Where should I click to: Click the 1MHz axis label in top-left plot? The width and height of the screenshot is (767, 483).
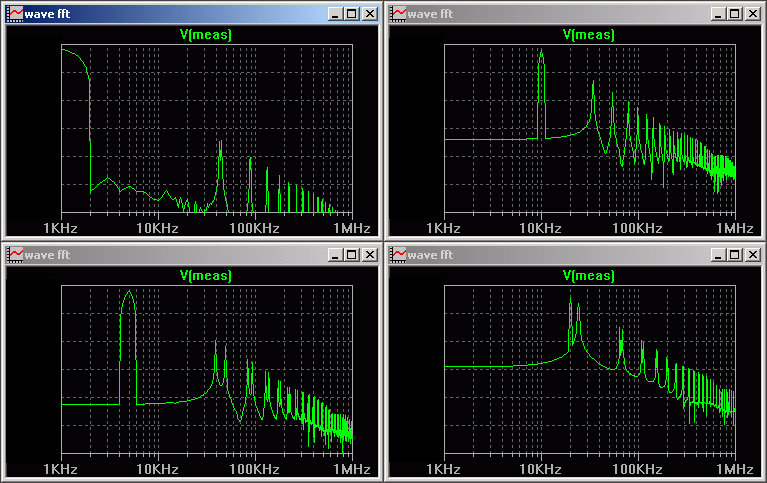point(352,229)
